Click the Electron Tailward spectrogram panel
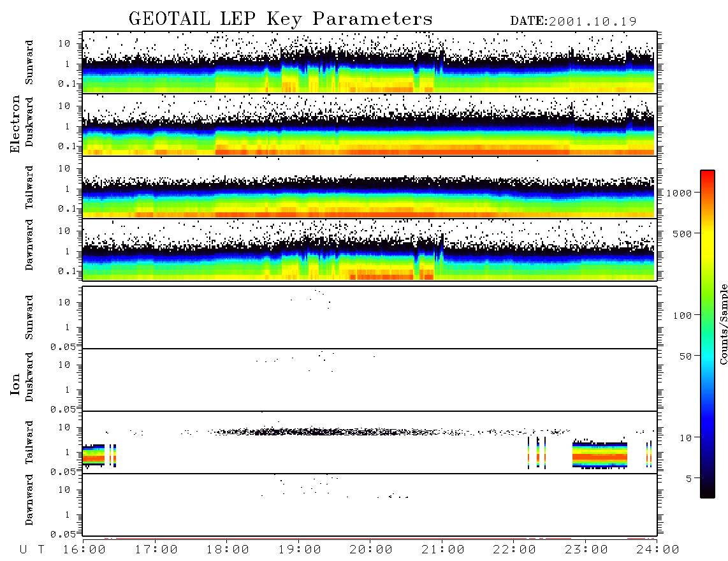 tap(370, 187)
